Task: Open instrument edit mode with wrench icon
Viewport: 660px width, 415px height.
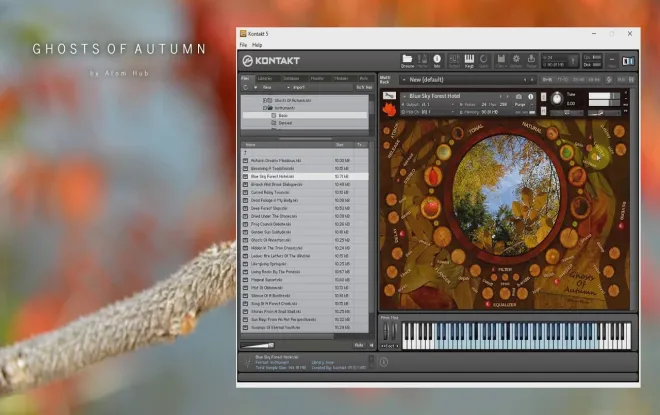Action: pyautogui.click(x=389, y=96)
